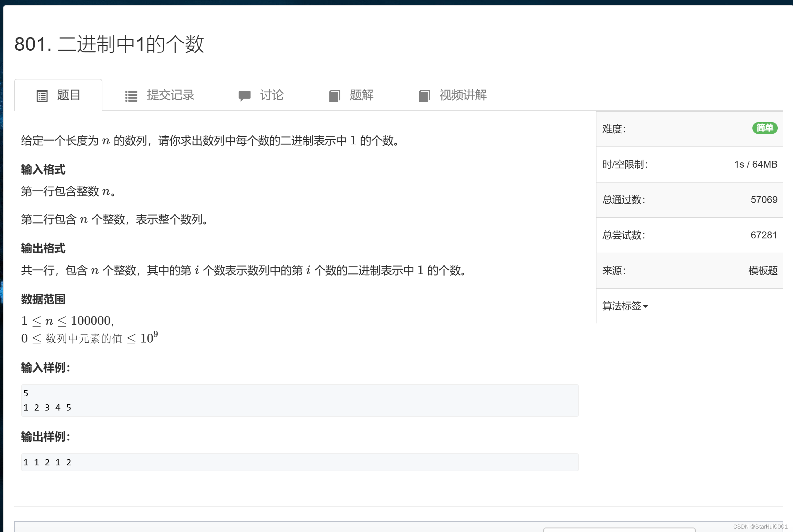
Task: Switch to the 题目 tab
Action: point(68,95)
